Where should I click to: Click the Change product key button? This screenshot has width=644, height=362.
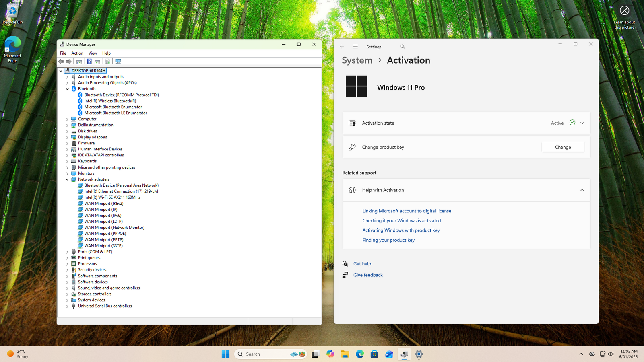[x=563, y=147]
